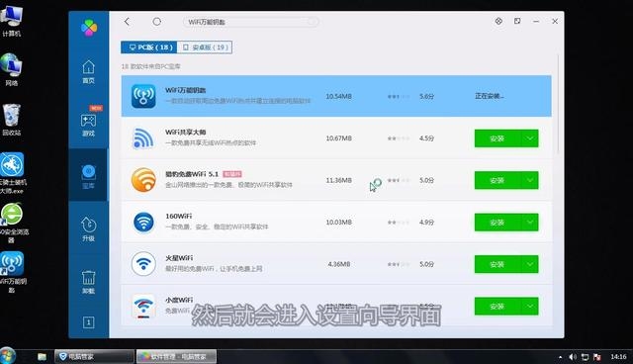Open the skin/settings diamond icon at top right
Viewport: 633px width, 364px height.
pyautogui.click(x=498, y=21)
